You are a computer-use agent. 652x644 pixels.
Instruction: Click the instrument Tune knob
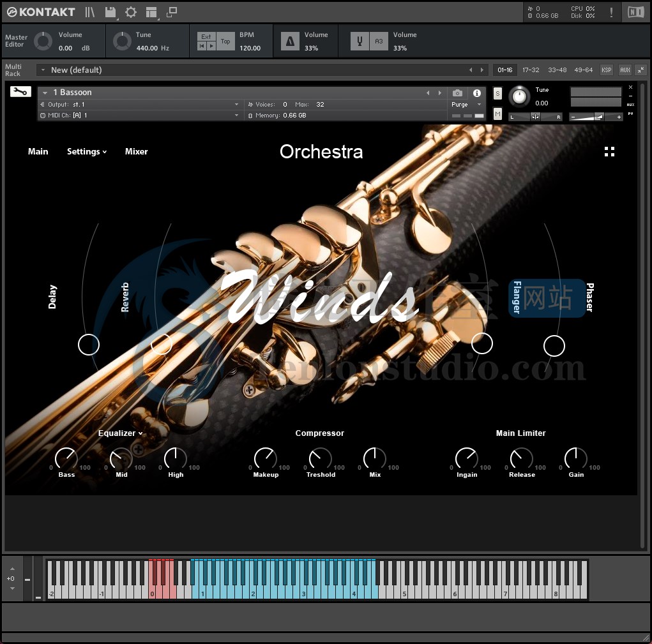pyautogui.click(x=519, y=96)
